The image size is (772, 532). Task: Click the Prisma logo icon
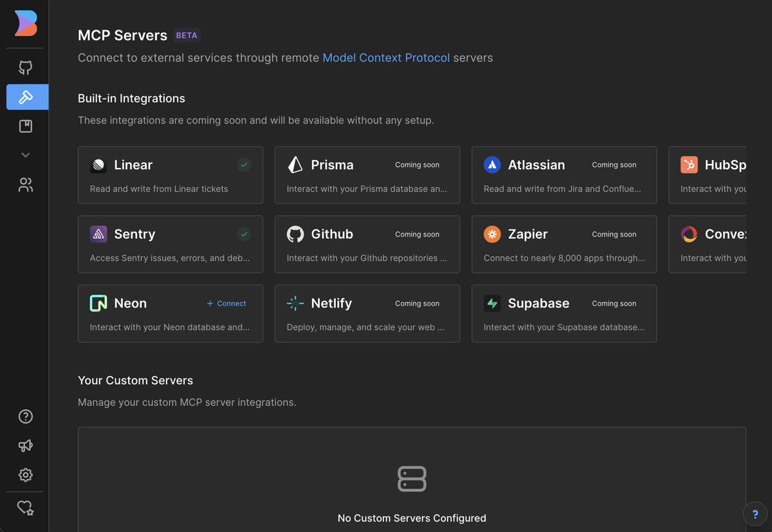click(295, 165)
